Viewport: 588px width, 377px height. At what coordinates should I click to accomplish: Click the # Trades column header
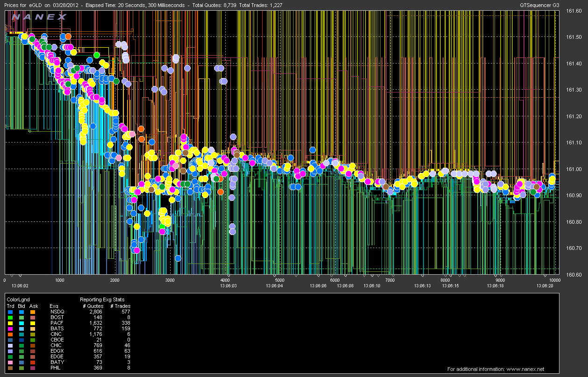tap(120, 306)
